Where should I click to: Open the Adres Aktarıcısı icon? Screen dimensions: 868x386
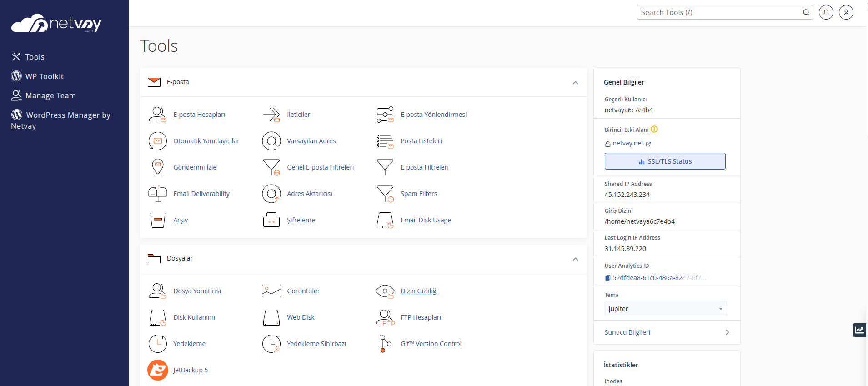(271, 194)
